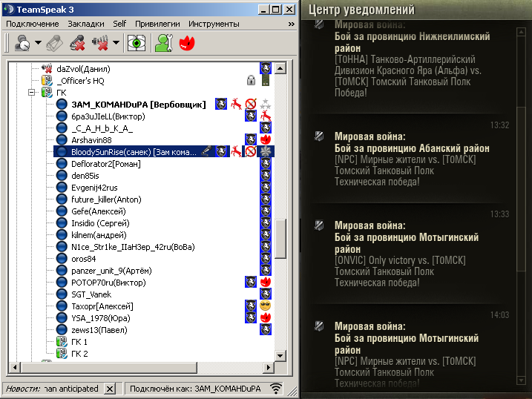The width and height of the screenshot is (532, 399).
Task: Open the away status toolbar icon
Action: [x=22, y=43]
